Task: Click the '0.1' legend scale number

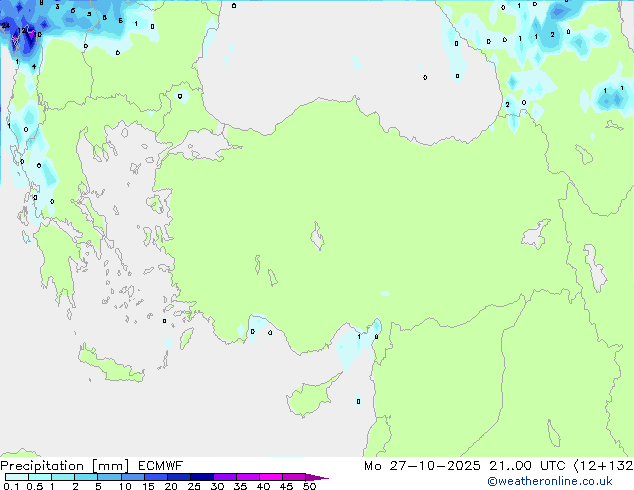Action: point(11,486)
